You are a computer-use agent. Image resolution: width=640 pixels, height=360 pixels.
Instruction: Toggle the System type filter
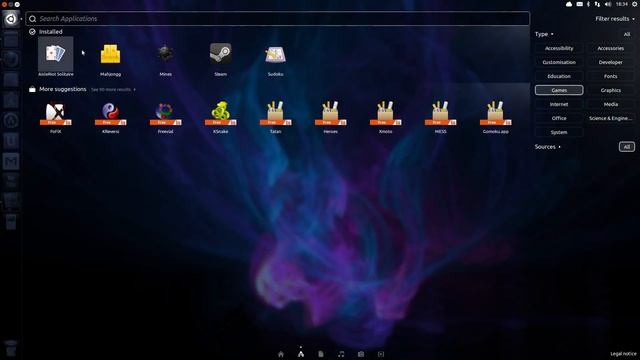[x=559, y=132]
